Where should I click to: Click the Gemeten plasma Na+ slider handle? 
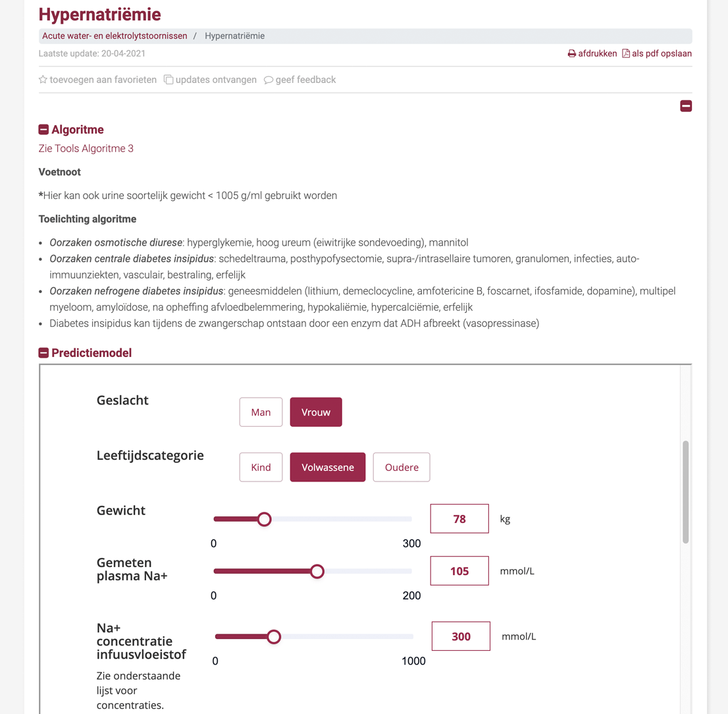click(x=317, y=571)
